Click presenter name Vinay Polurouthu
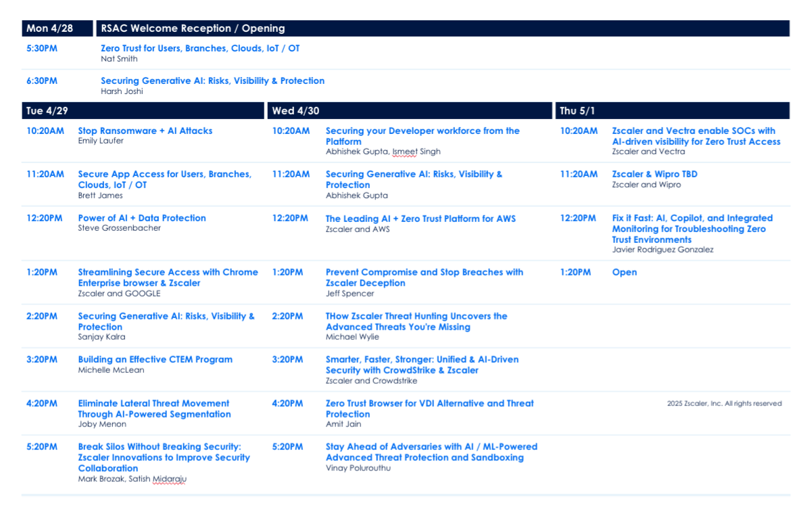This screenshot has width=812, height=517. coord(358,468)
